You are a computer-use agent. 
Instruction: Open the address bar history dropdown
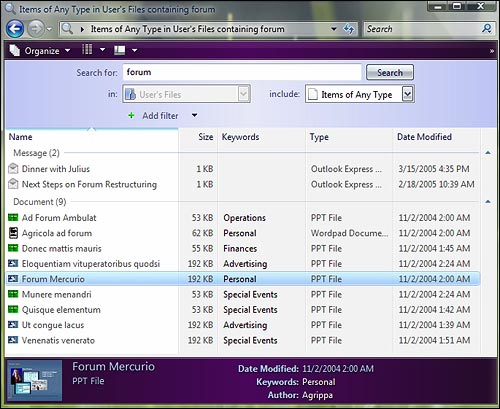point(334,29)
